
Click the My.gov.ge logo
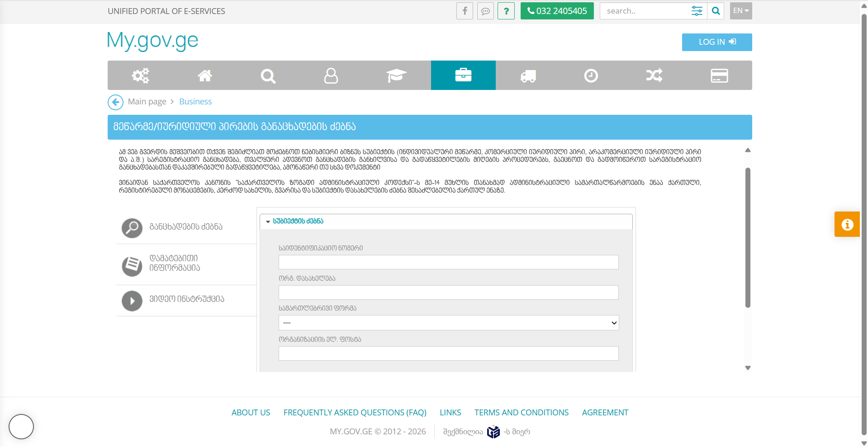tap(152, 41)
